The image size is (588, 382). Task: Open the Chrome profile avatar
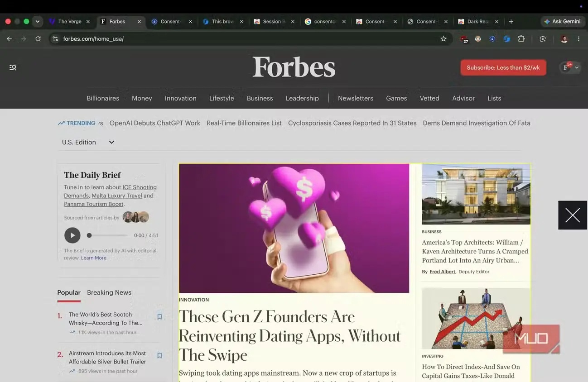[564, 39]
